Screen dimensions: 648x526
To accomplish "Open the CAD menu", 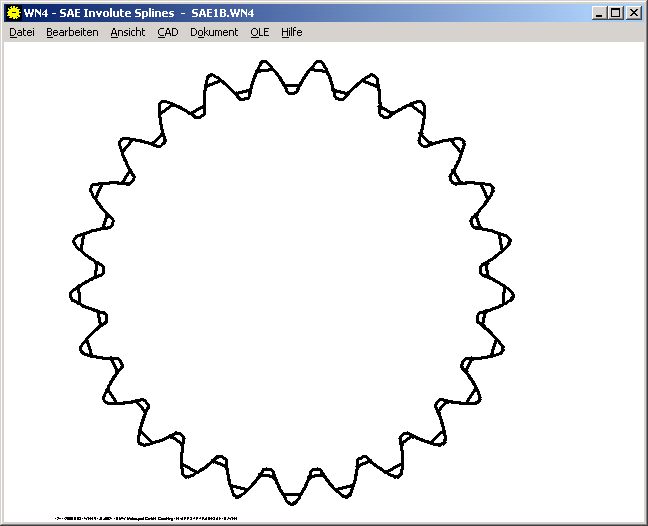I will (x=168, y=32).
